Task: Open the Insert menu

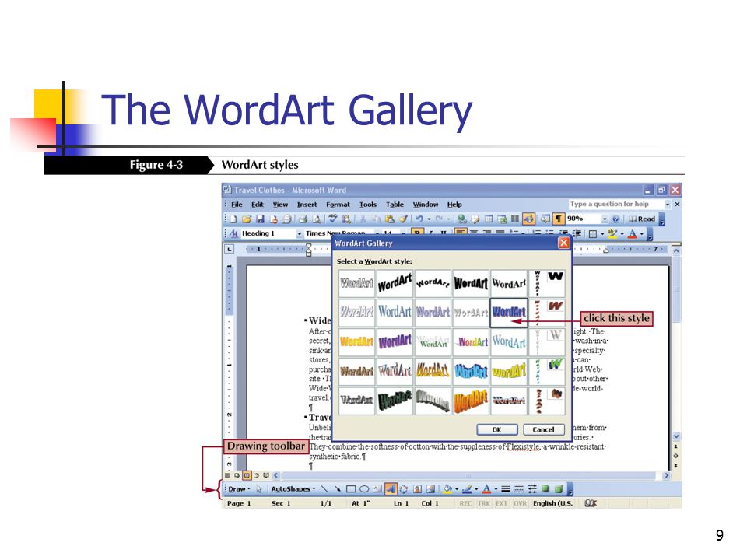Action: click(x=307, y=205)
